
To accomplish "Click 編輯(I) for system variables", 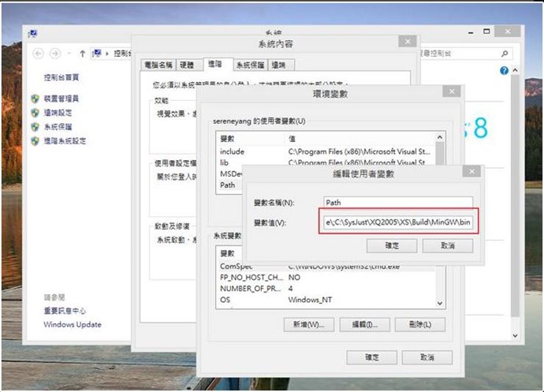I will point(364,325).
